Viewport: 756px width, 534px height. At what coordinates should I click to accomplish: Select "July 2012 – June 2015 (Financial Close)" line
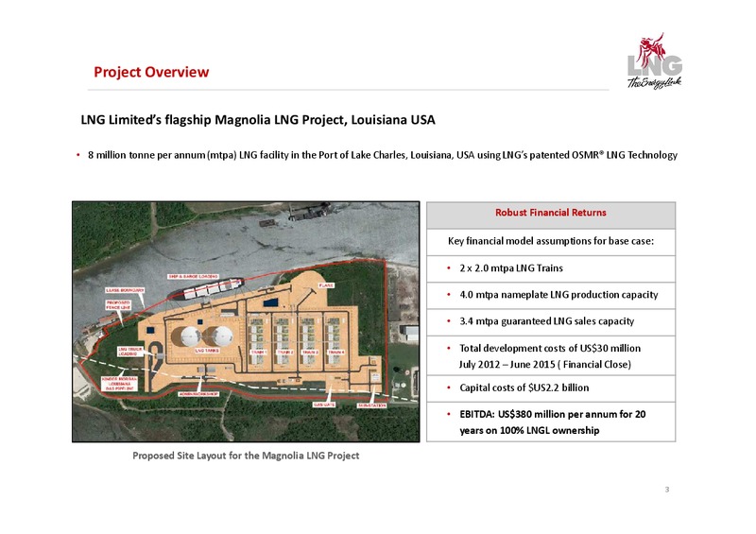coord(545,364)
